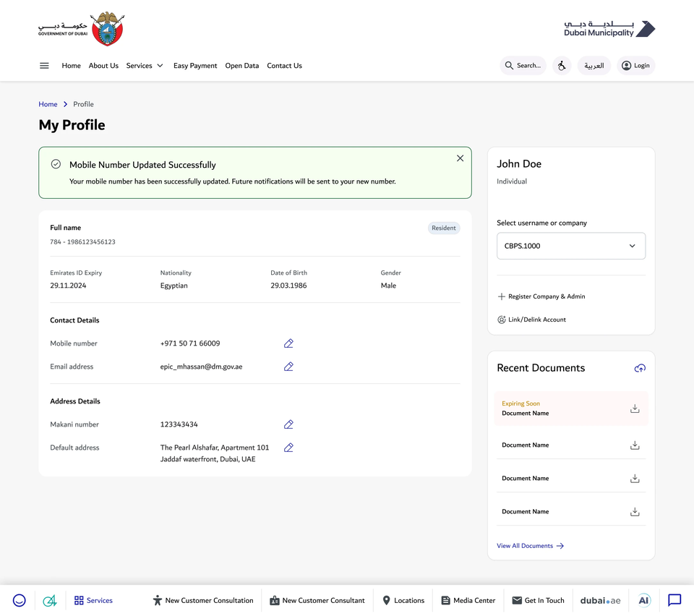
Task: Open the happiness meter smiley icon
Action: point(19,601)
